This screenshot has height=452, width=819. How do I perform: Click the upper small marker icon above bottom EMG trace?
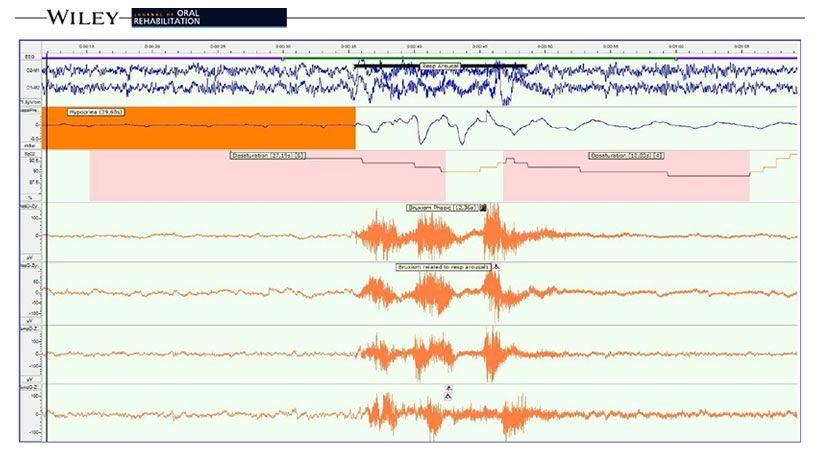pos(449,387)
